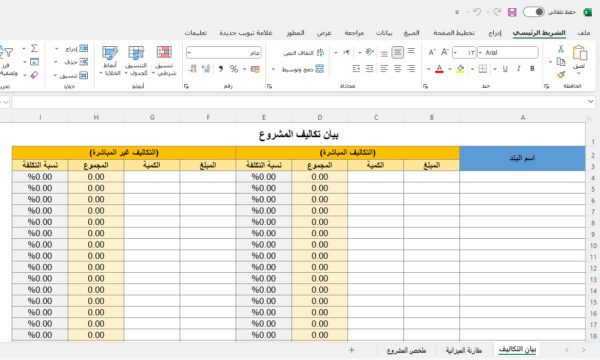Viewport: 600px width, 360px height.
Task: Switch to sheet tab ملخص المشروع
Action: pos(406,350)
